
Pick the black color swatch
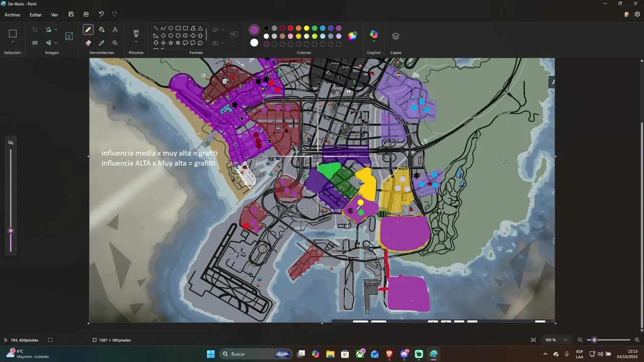tap(266, 28)
